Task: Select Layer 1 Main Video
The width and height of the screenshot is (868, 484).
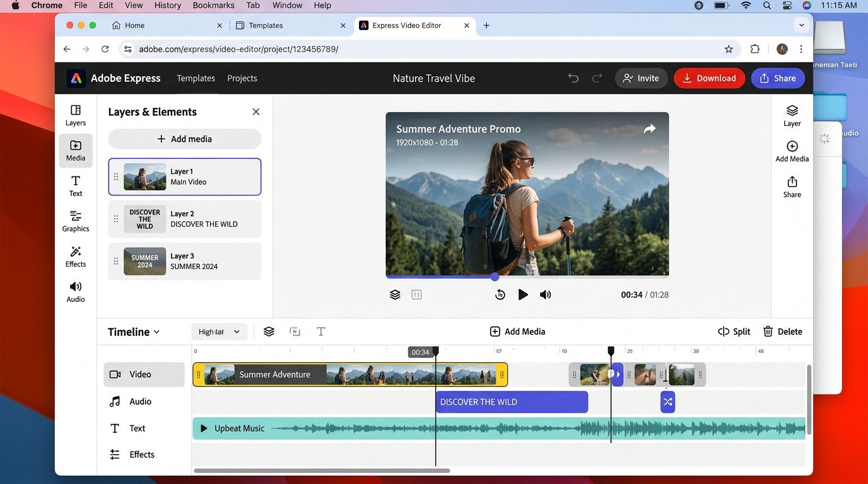Action: pos(185,176)
